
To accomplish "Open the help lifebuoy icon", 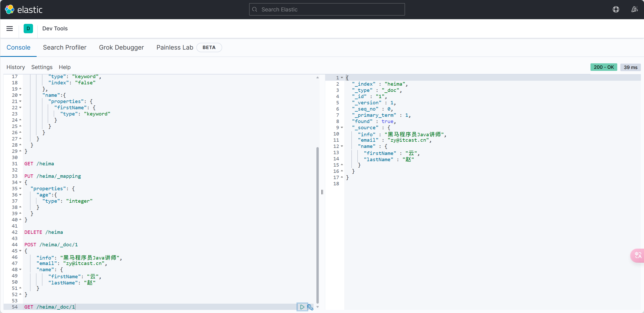I will (x=616, y=10).
